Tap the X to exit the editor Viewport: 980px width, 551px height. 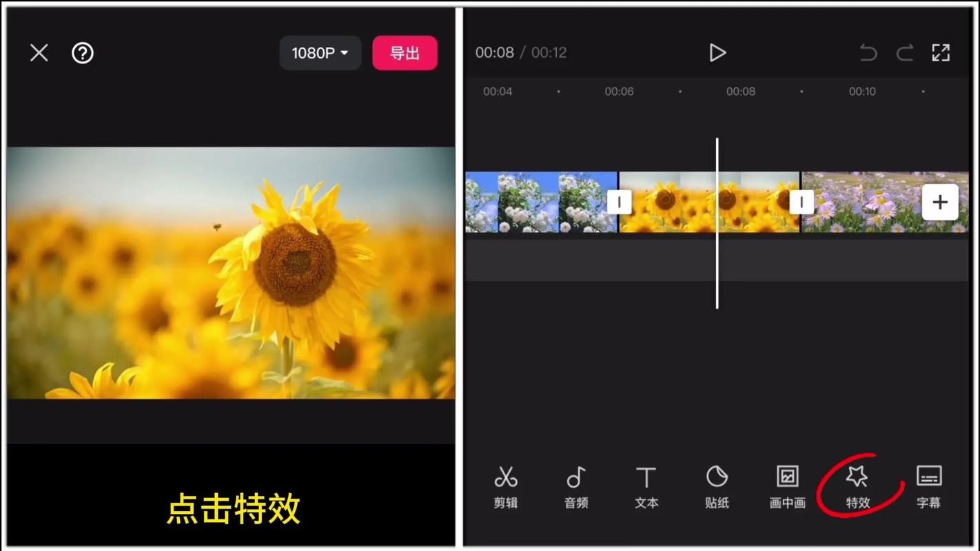coord(39,53)
